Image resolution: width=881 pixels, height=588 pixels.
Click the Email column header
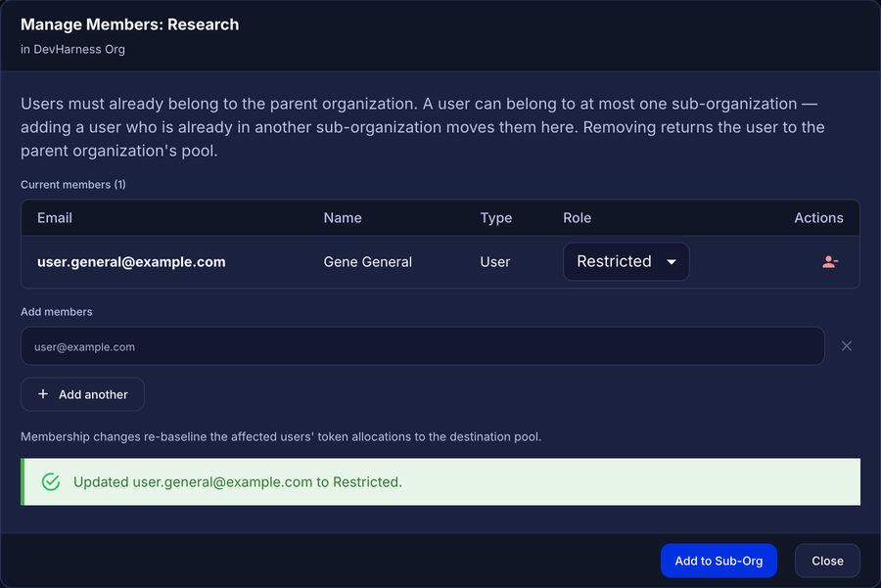55,218
